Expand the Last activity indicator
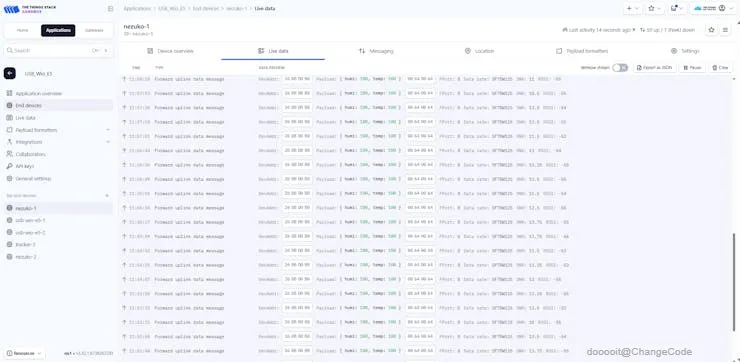This screenshot has width=740, height=362. coord(599,30)
